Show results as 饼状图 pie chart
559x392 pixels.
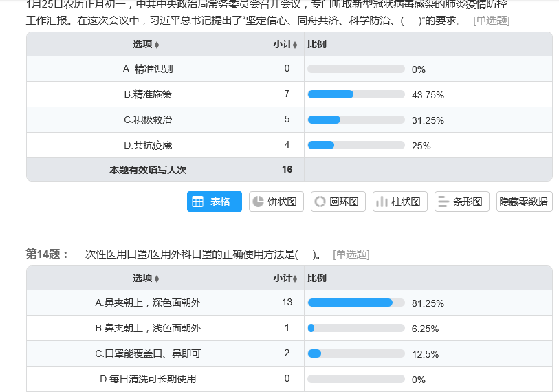pos(276,202)
